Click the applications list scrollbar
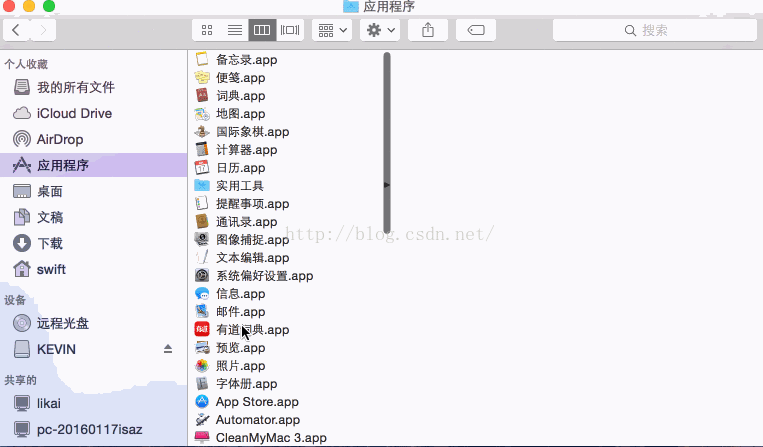 click(x=387, y=143)
